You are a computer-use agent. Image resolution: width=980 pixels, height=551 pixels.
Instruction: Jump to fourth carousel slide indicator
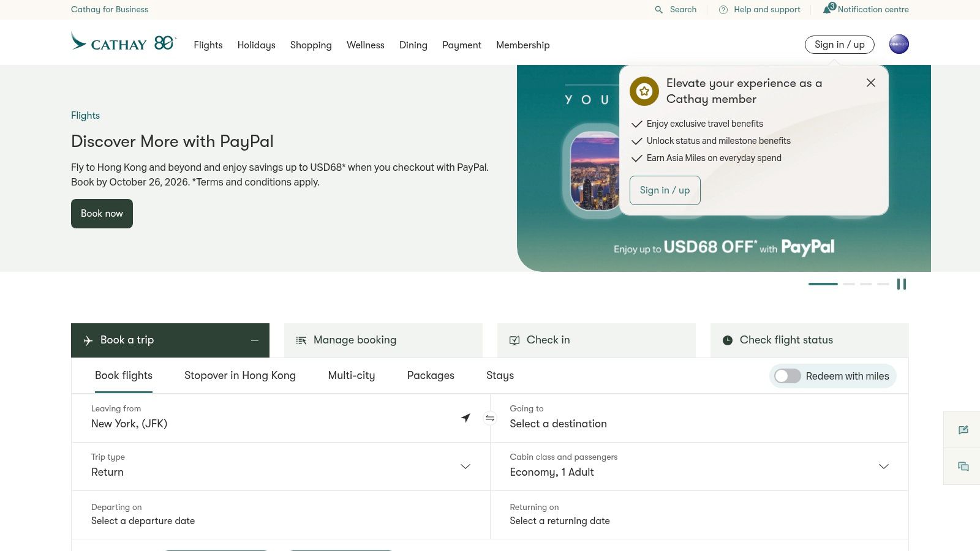point(883,284)
